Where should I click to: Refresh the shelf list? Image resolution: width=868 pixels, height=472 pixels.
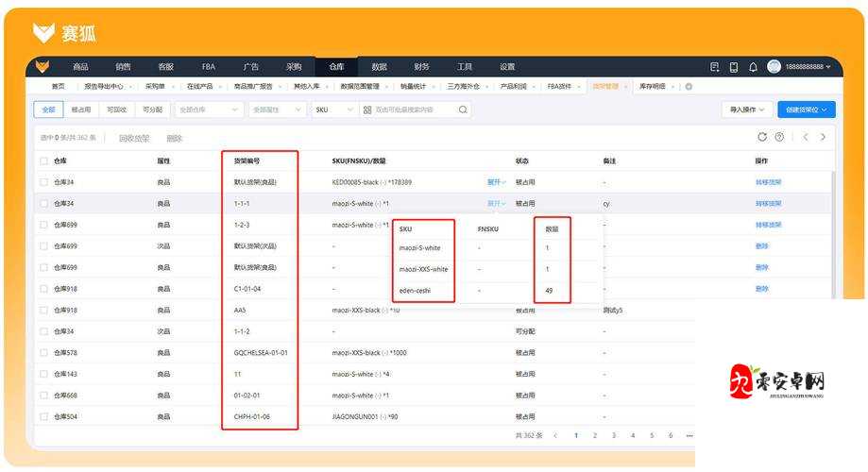[x=762, y=137]
